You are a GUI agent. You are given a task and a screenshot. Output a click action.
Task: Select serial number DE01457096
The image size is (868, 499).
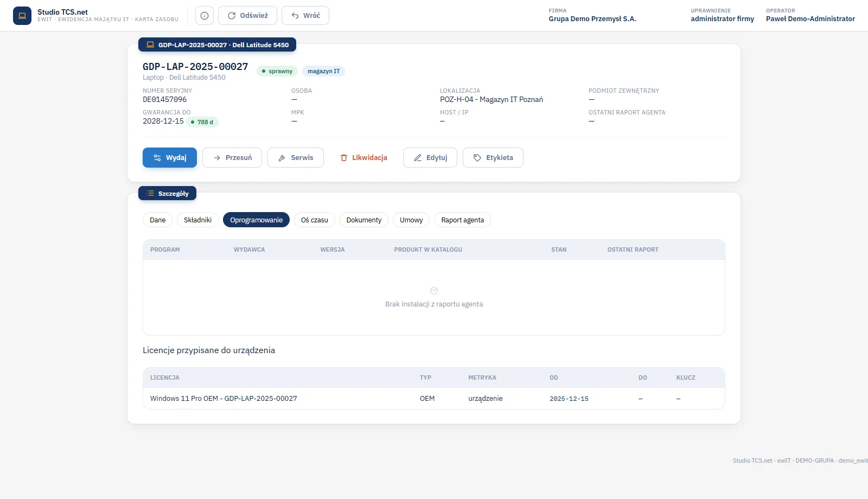pyautogui.click(x=164, y=99)
